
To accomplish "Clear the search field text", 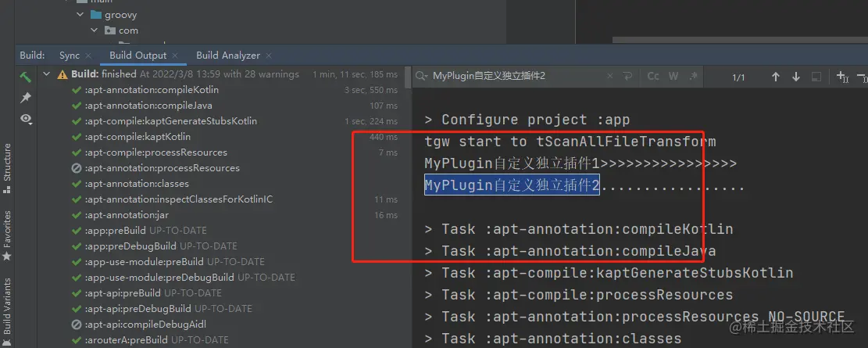I will 609,76.
